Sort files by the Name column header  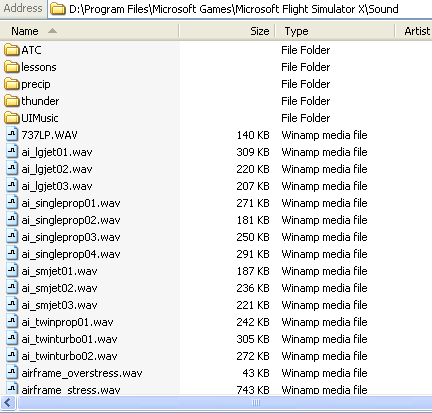pos(89,31)
